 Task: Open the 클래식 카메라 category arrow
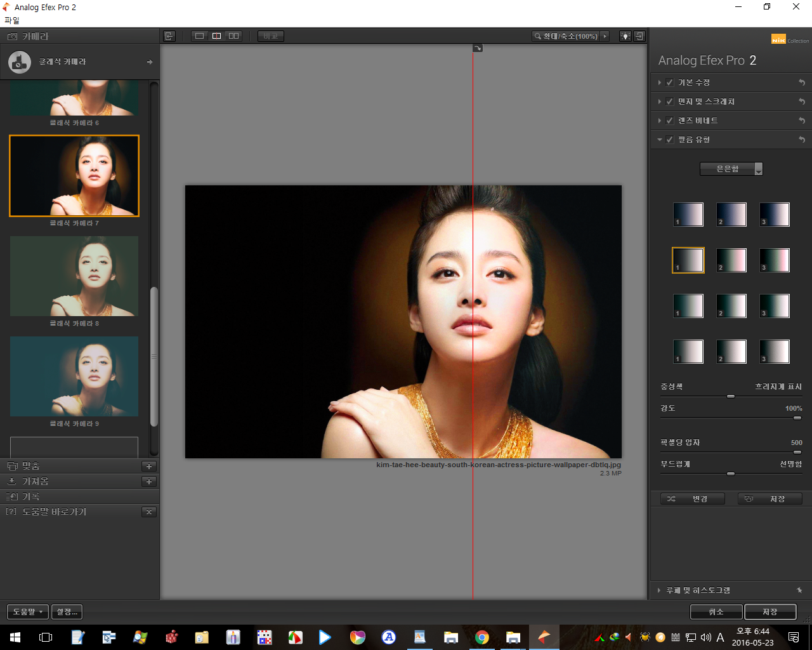coord(150,62)
